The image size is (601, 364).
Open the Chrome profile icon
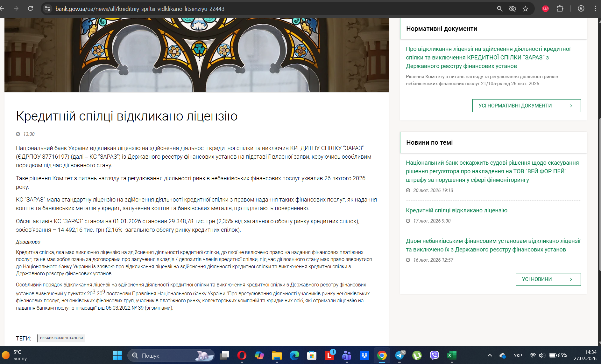pyautogui.click(x=581, y=9)
